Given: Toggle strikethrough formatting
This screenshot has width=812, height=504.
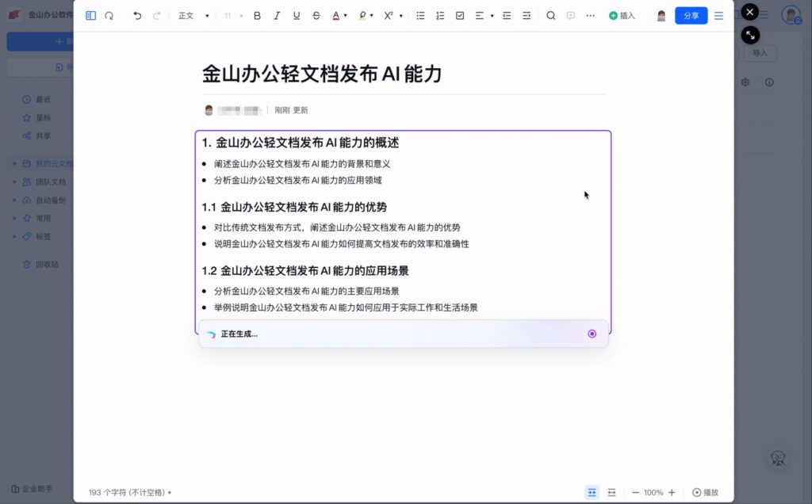Looking at the screenshot, I should point(316,16).
